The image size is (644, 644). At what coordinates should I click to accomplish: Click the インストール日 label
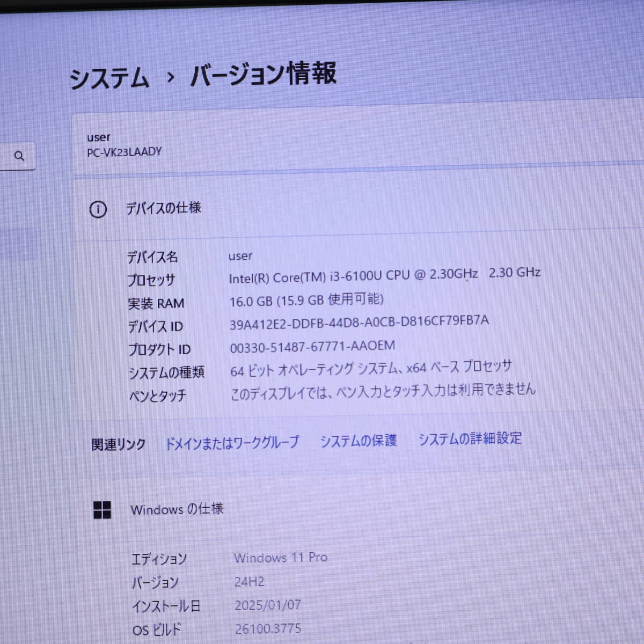tap(166, 606)
